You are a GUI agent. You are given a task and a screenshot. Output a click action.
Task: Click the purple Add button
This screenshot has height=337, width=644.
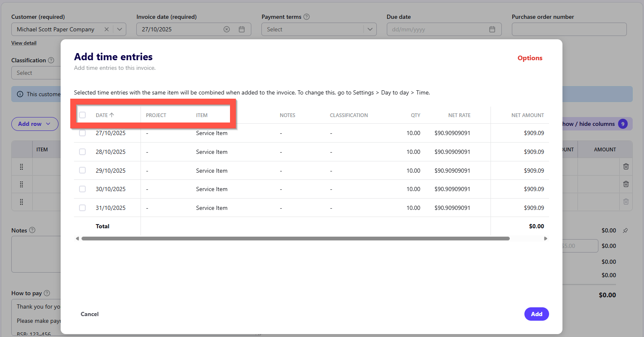click(x=537, y=314)
